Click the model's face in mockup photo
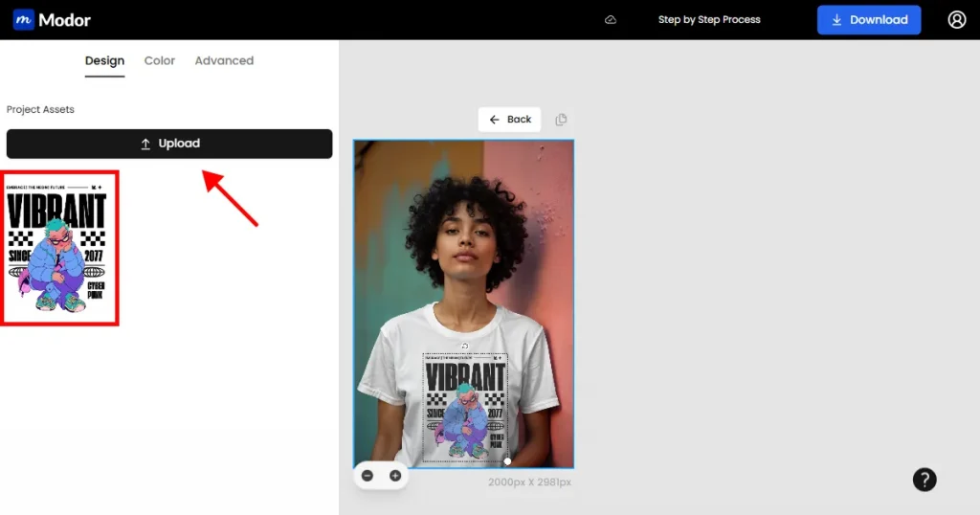Image resolution: width=980 pixels, height=515 pixels. [x=466, y=249]
